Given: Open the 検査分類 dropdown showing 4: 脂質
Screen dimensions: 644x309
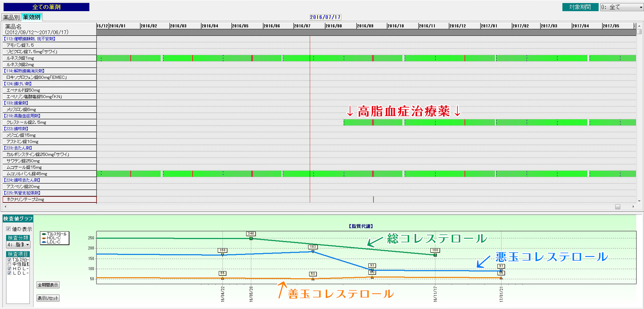Looking at the screenshot, I should (18, 244).
